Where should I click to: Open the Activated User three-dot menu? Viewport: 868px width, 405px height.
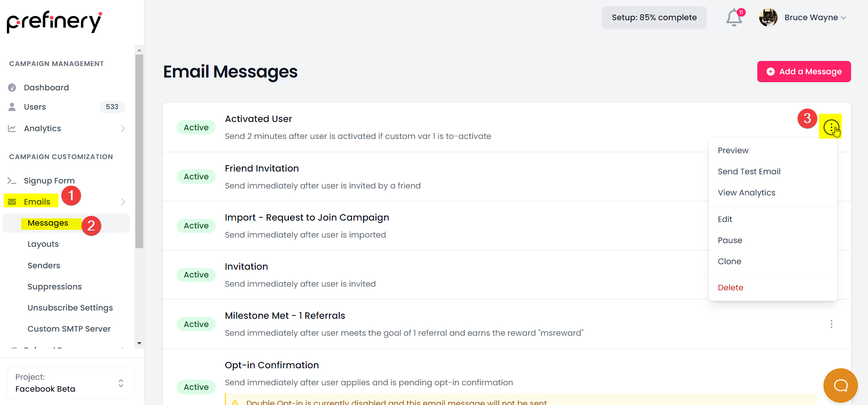tap(831, 128)
